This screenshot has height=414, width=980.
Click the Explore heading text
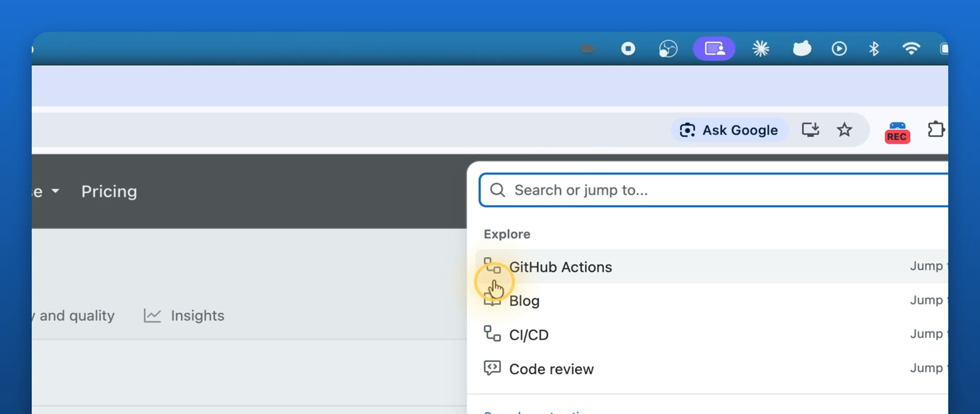pyautogui.click(x=507, y=234)
